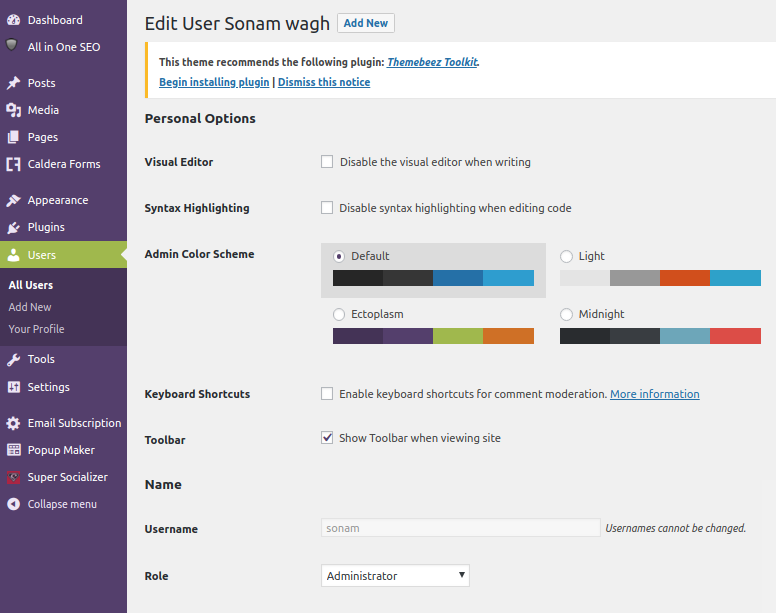Follow the Begin installing plugin link
Viewport: 776px width, 613px height.
(x=214, y=82)
